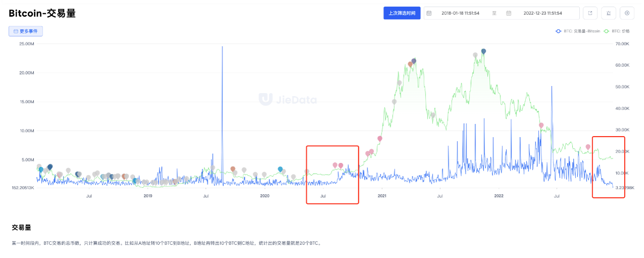Click the pink event marker in mid-2022
This screenshot has height=258, width=644.
[x=541, y=125]
